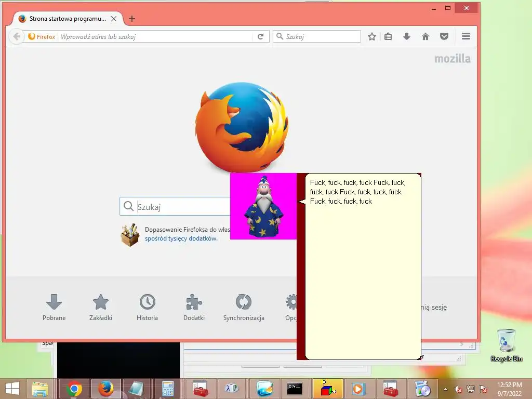The width and height of the screenshot is (532, 399).
Task: Click the Firefox identity icon in address bar
Action: tap(42, 36)
